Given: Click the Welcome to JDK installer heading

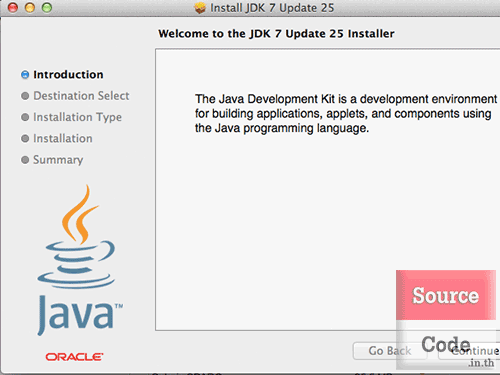Looking at the screenshot, I should tap(276, 34).
